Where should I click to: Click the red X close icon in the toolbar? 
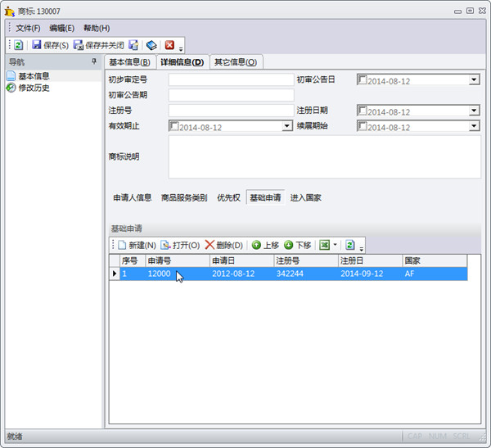click(x=169, y=45)
